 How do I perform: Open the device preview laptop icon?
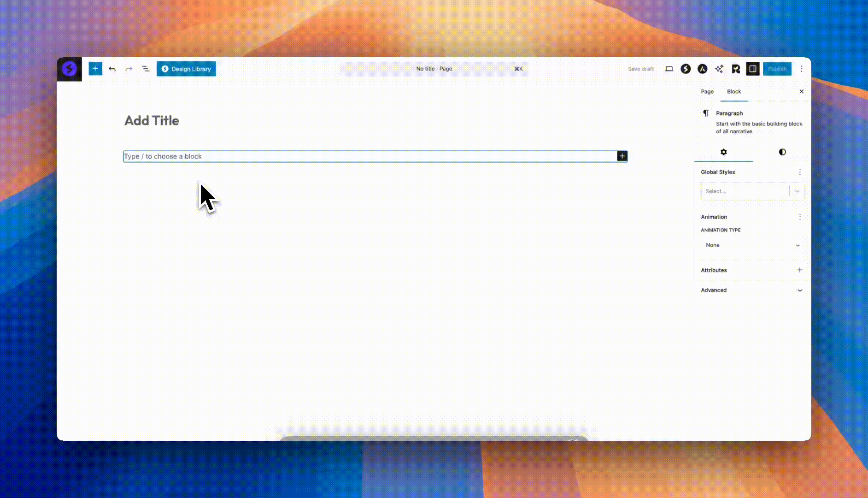tap(669, 69)
